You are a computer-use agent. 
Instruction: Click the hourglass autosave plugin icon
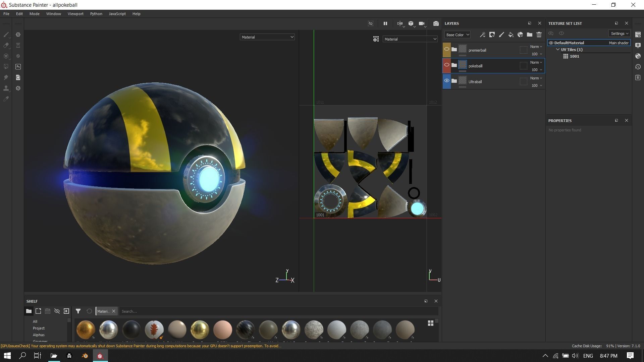[x=18, y=45]
